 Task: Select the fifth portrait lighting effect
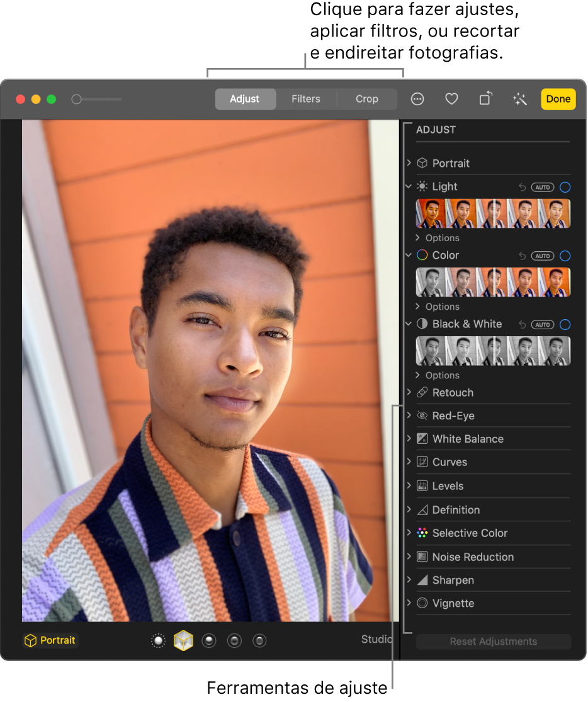pyautogui.click(x=259, y=641)
